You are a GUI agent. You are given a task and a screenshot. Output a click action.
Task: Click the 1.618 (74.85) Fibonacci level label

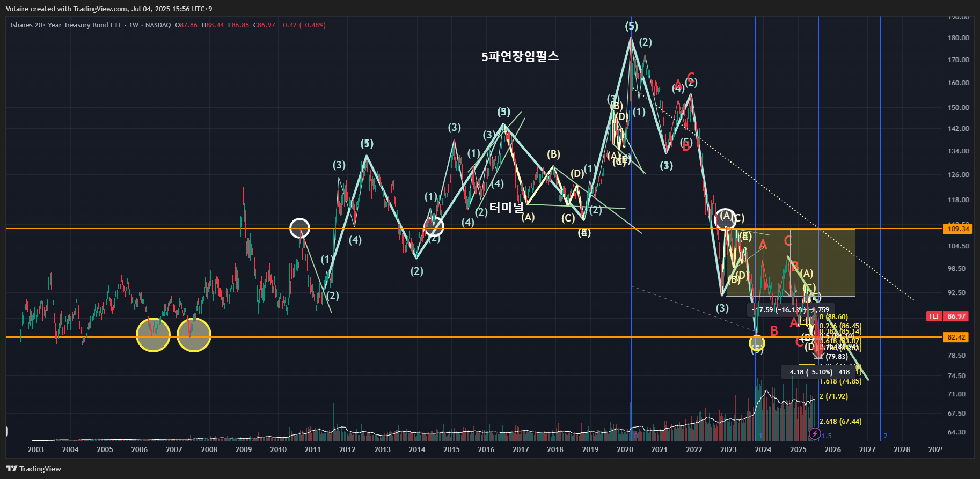840,381
